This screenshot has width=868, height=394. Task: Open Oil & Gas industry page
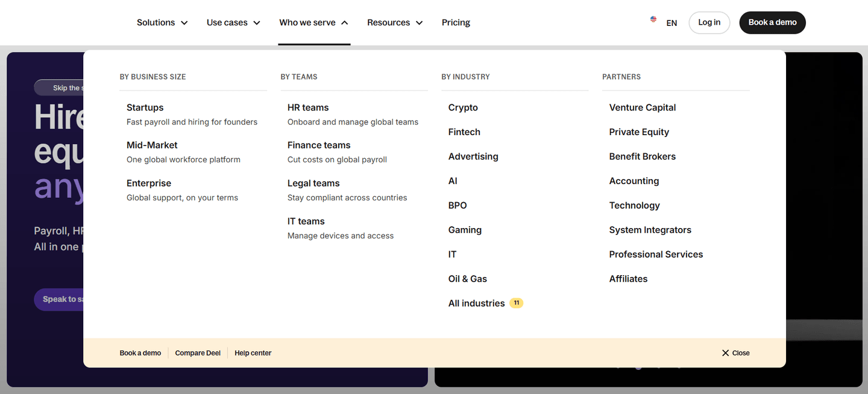coord(467,279)
